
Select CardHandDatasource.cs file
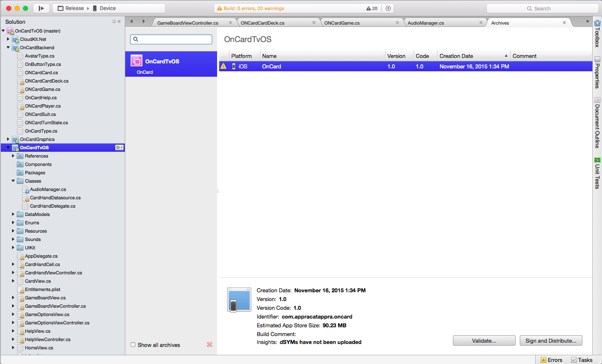click(55, 198)
